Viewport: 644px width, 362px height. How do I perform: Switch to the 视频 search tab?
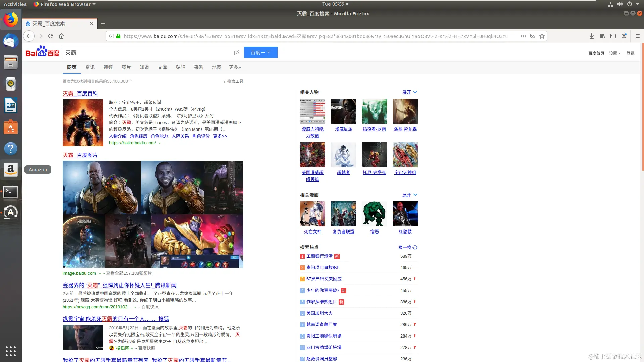pos(108,67)
